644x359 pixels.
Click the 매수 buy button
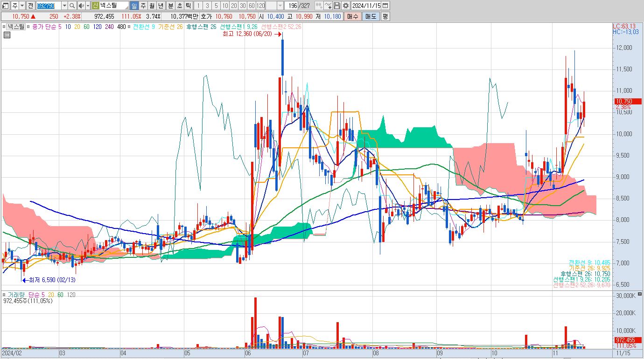pyautogui.click(x=352, y=16)
